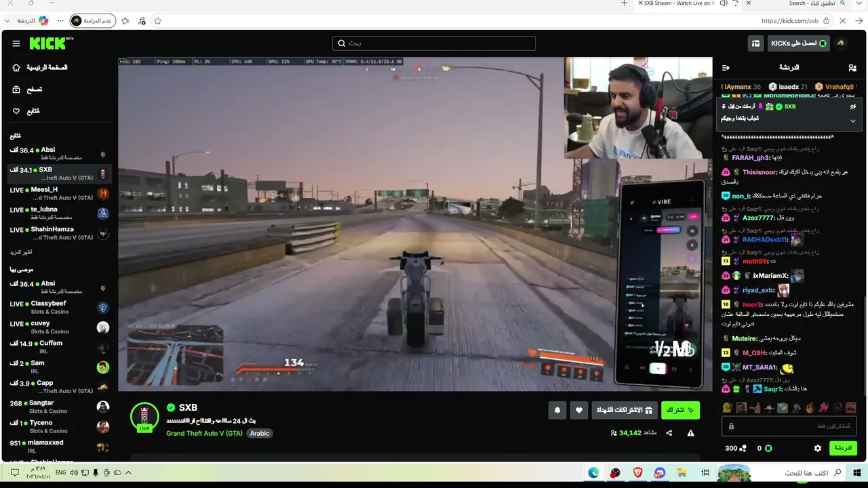The height and width of the screenshot is (488, 868).
Task: Open ShahinHamza channel in followed list
Action: pos(59,233)
